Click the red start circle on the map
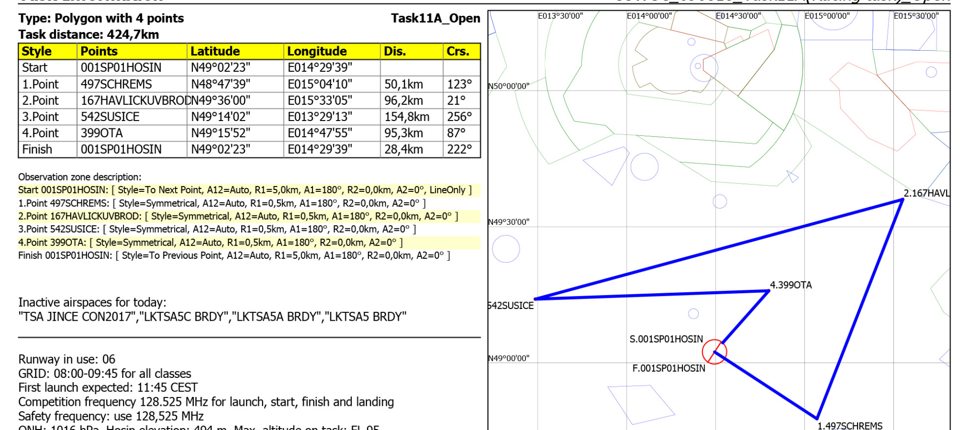The height and width of the screenshot is (430, 980). tap(714, 352)
